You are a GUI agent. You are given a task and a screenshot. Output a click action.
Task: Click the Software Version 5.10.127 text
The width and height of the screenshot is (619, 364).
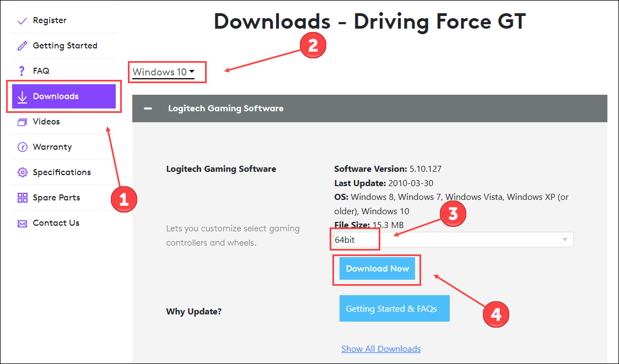pyautogui.click(x=387, y=169)
